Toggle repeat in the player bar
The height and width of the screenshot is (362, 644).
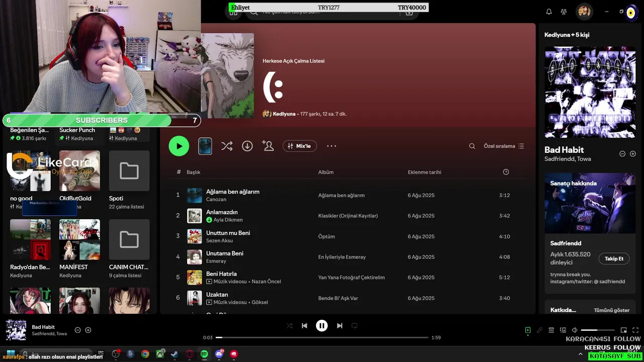(354, 326)
